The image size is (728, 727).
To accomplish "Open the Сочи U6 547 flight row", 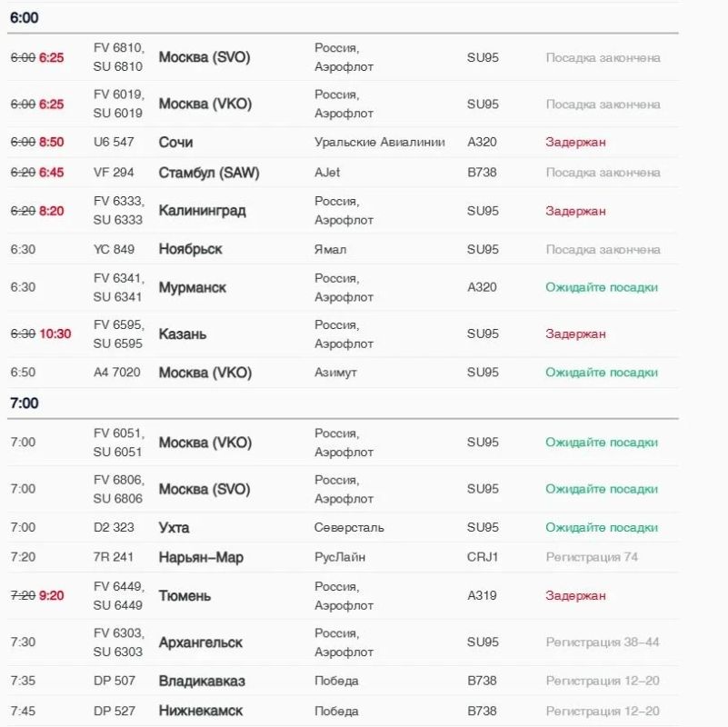I will click(343, 142).
